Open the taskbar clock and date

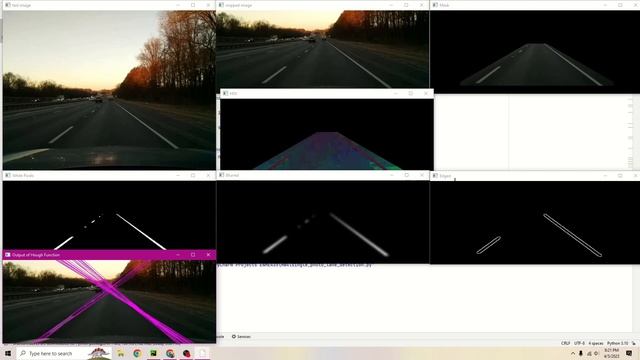611,353
